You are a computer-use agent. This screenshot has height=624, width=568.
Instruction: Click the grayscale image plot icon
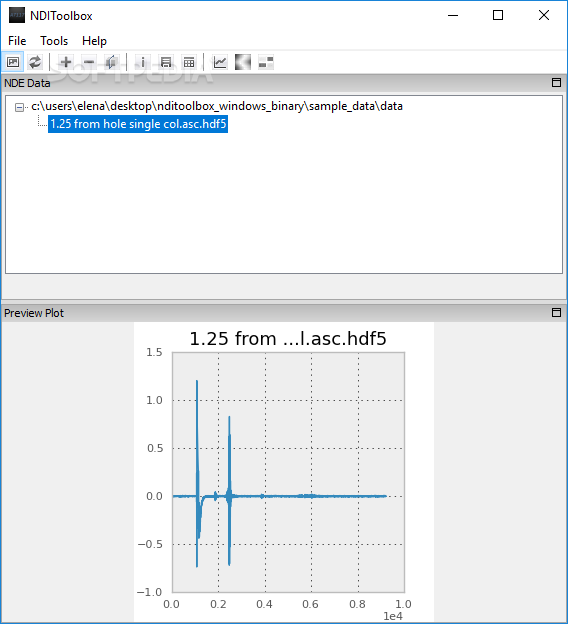(243, 62)
